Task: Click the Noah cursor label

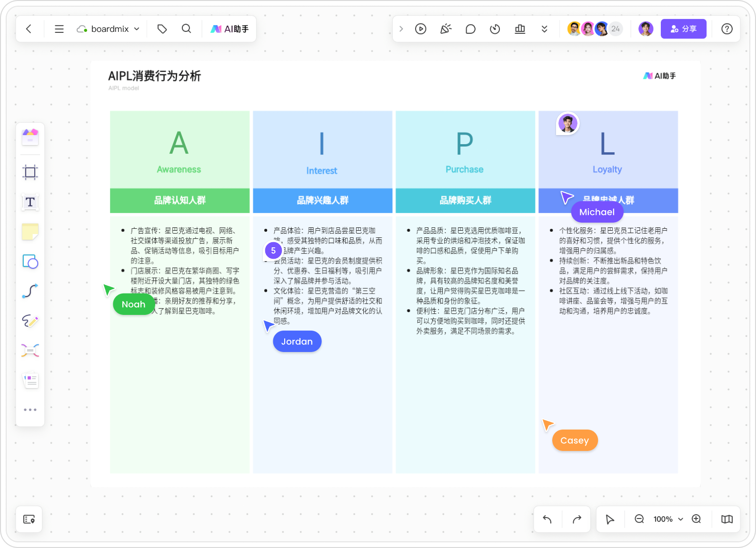Action: [133, 304]
